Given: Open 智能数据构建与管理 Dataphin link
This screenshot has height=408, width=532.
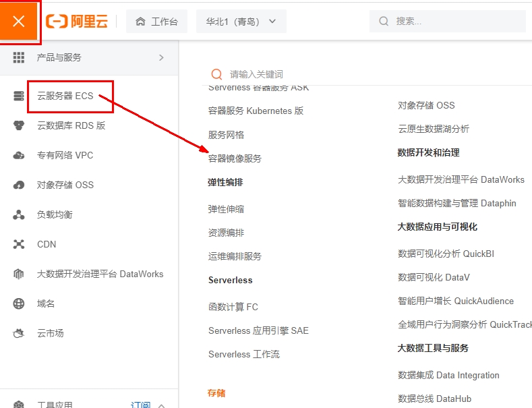Looking at the screenshot, I should (x=457, y=203).
